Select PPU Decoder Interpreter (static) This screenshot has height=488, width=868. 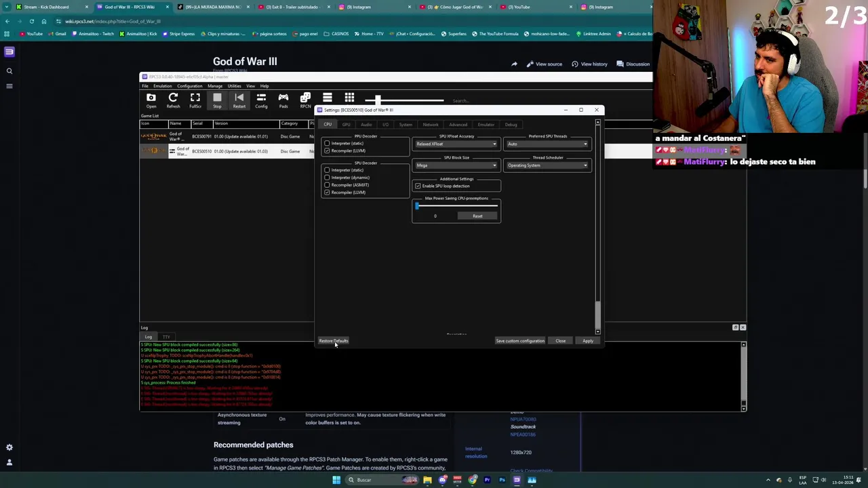pyautogui.click(x=344, y=143)
